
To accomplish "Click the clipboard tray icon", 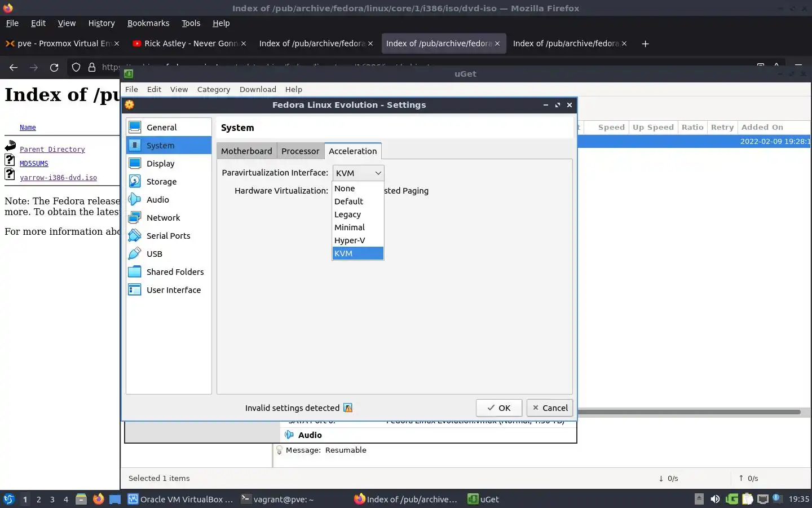I will (748, 499).
